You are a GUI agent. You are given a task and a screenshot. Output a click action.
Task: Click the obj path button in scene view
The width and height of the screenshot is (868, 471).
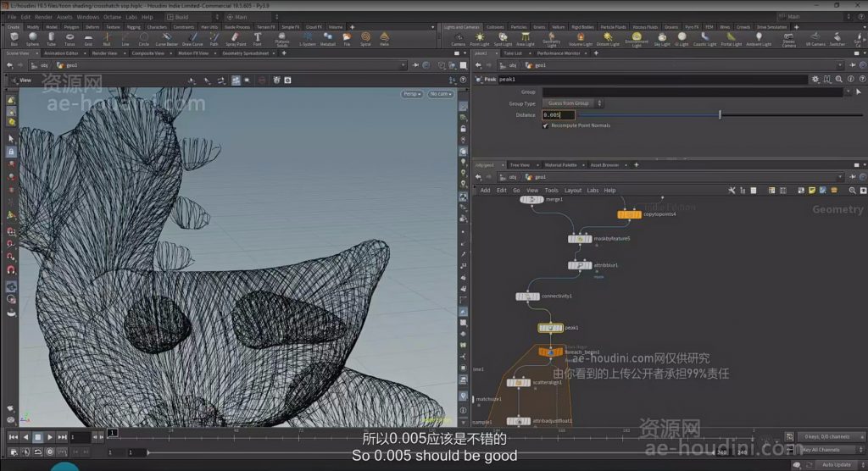coord(41,65)
